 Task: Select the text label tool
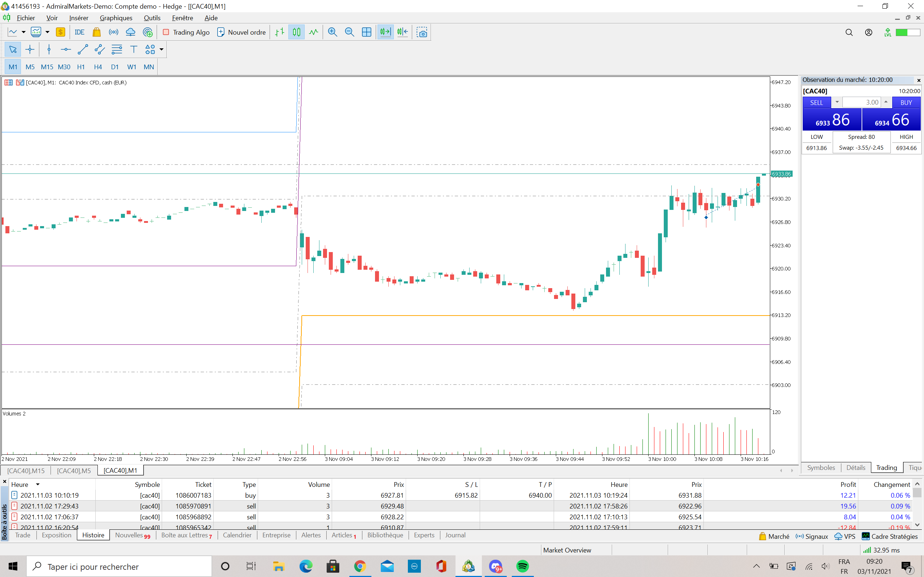(133, 50)
